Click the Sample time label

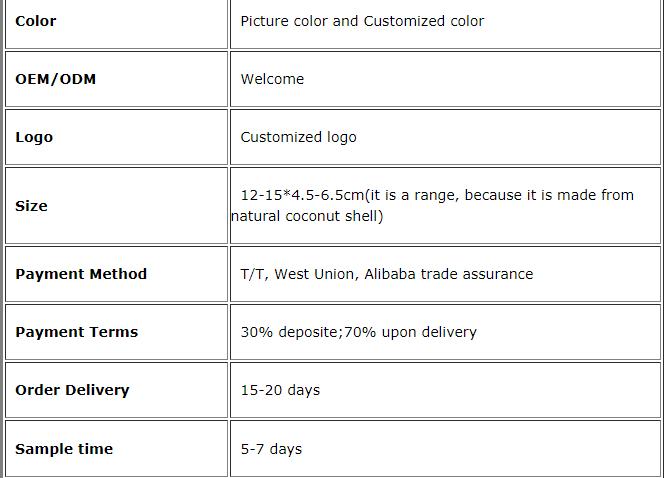64,449
